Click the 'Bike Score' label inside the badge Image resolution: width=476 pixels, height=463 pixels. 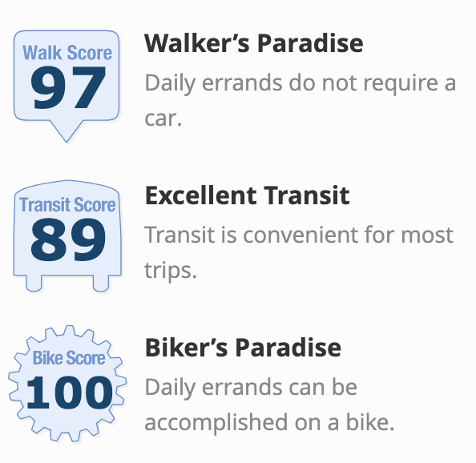pyautogui.click(x=69, y=358)
